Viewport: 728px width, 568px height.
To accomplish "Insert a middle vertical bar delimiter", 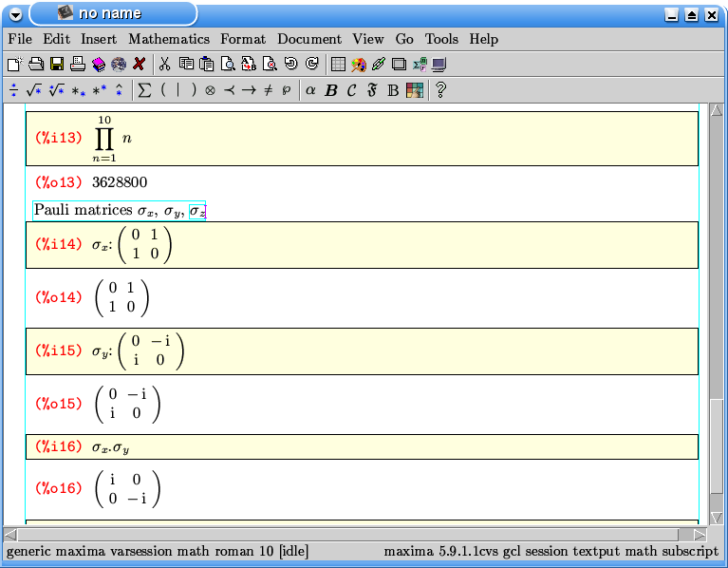I will (177, 89).
